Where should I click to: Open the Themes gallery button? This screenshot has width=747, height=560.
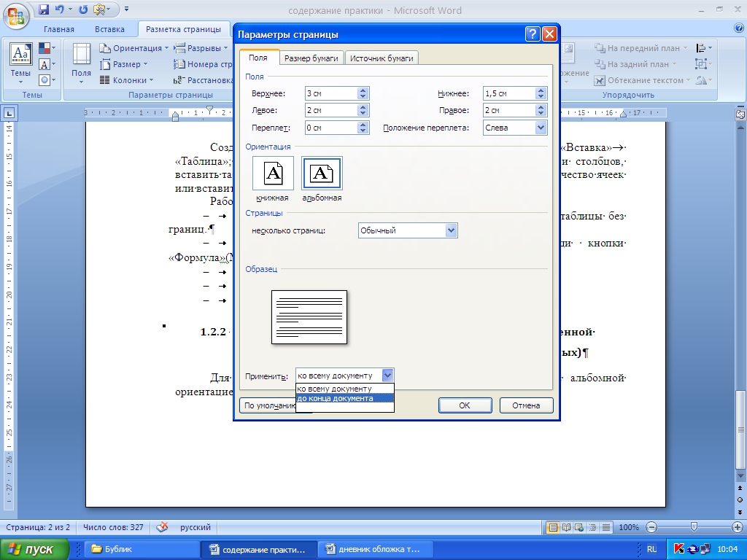coord(20,63)
